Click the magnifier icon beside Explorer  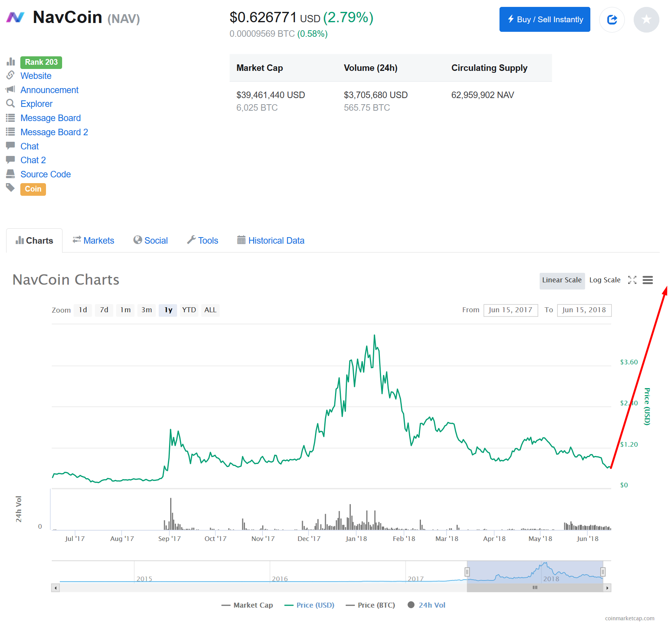[x=11, y=103]
